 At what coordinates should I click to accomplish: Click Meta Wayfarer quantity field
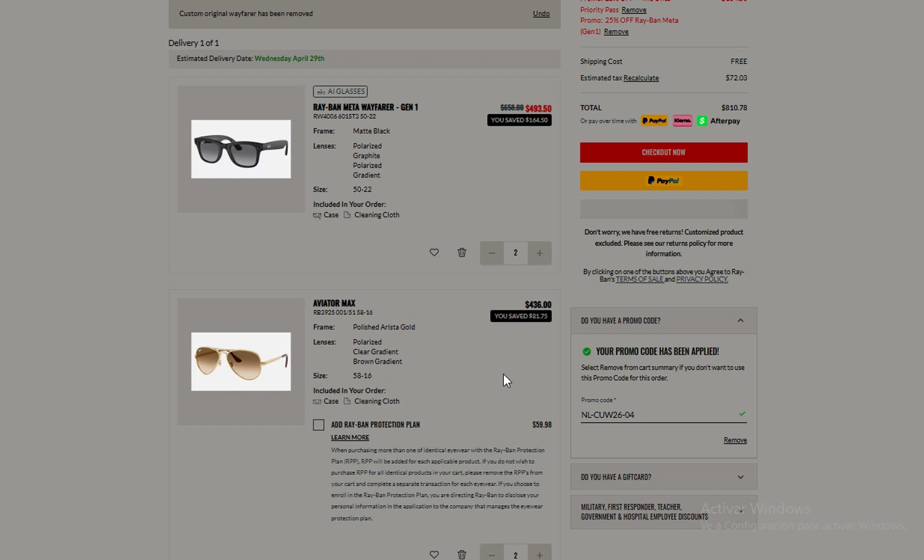(x=516, y=253)
